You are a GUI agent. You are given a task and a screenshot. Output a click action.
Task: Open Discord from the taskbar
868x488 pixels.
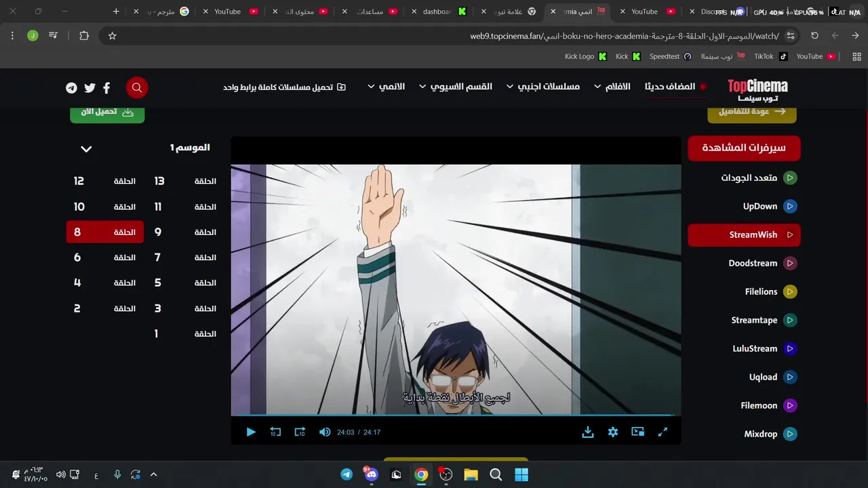coord(371,474)
